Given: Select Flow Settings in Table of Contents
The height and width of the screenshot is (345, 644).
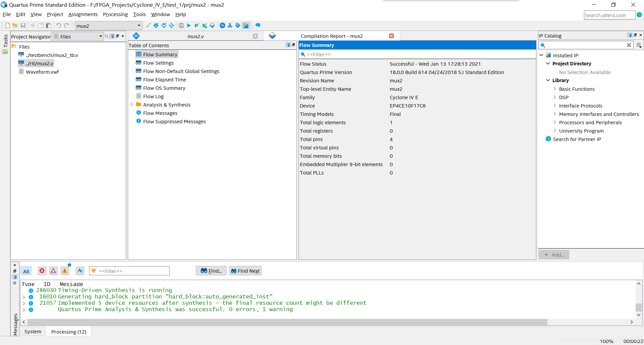Looking at the screenshot, I should point(158,63).
